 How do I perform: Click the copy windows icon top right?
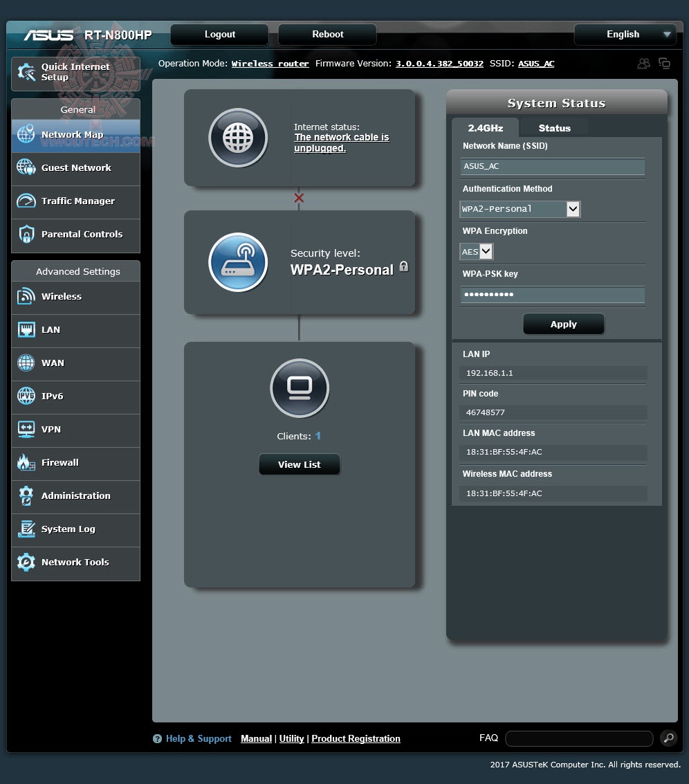pos(665,64)
